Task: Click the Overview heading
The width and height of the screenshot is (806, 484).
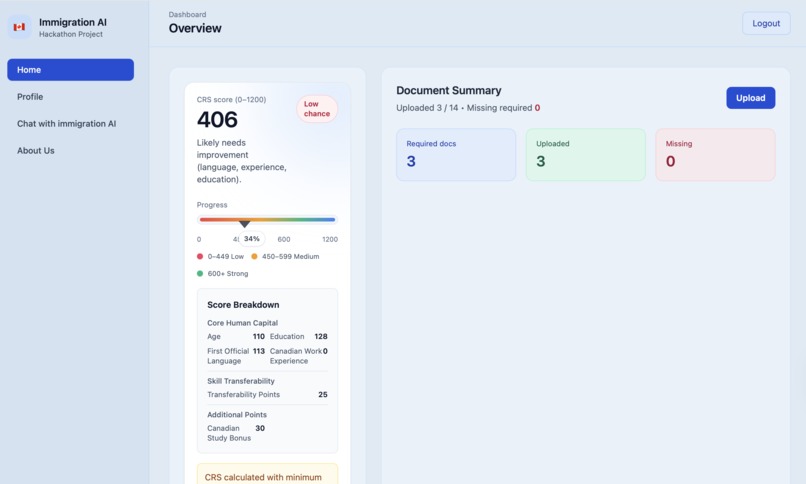Action: click(195, 28)
